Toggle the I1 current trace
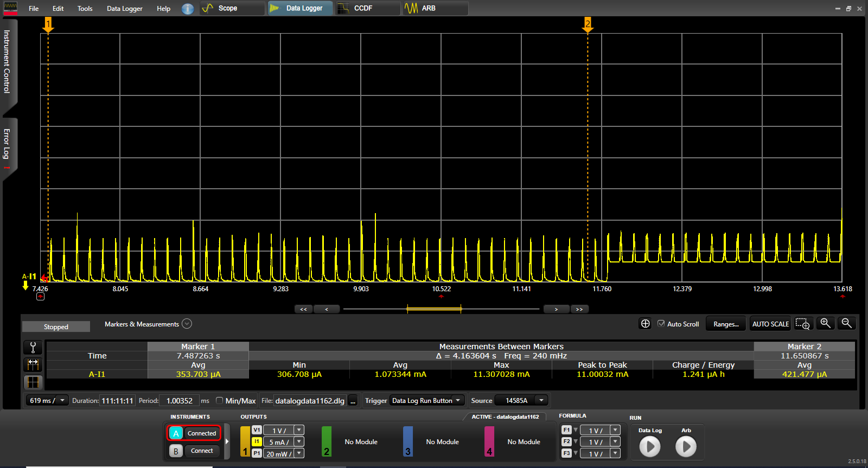Screen dimensions: 868x468 [x=257, y=441]
